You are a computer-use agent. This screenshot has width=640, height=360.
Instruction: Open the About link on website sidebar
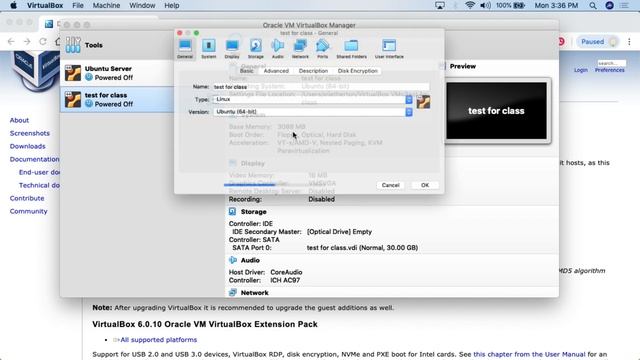(x=19, y=120)
